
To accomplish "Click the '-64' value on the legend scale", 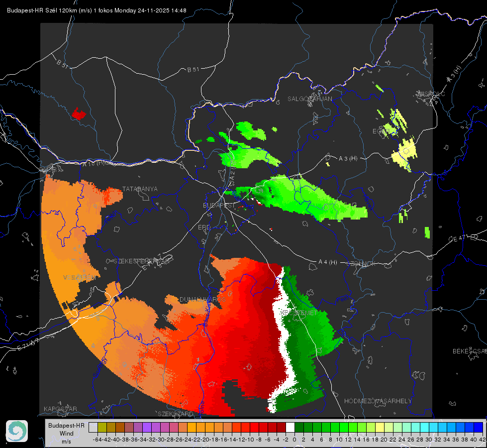I will [97, 440].
